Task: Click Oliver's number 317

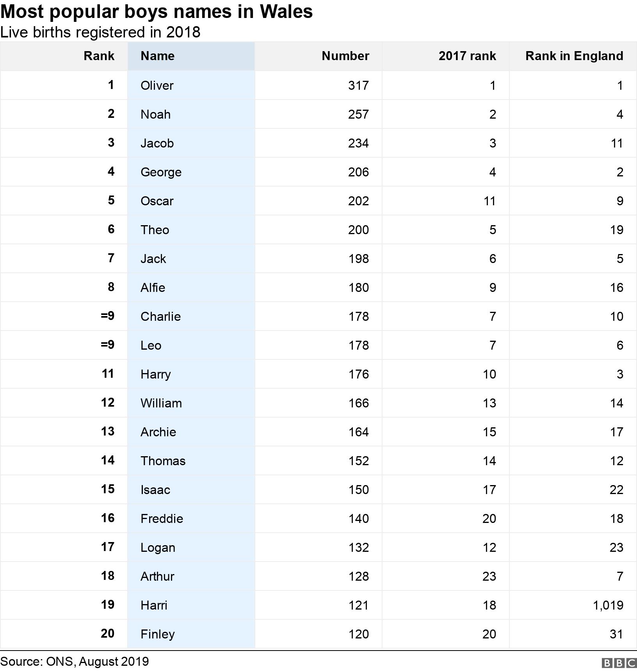Action: (x=358, y=85)
